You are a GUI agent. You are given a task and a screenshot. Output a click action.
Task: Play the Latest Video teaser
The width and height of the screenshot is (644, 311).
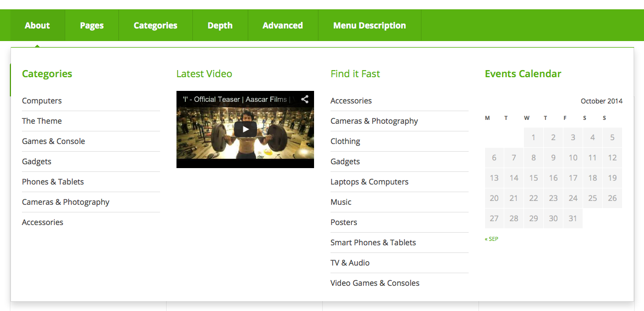coord(245,129)
